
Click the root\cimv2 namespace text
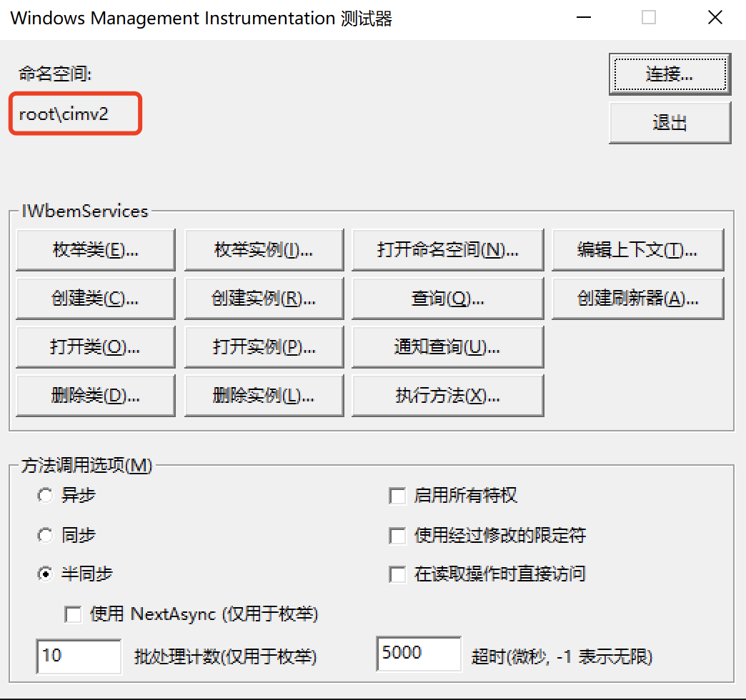coord(64,114)
